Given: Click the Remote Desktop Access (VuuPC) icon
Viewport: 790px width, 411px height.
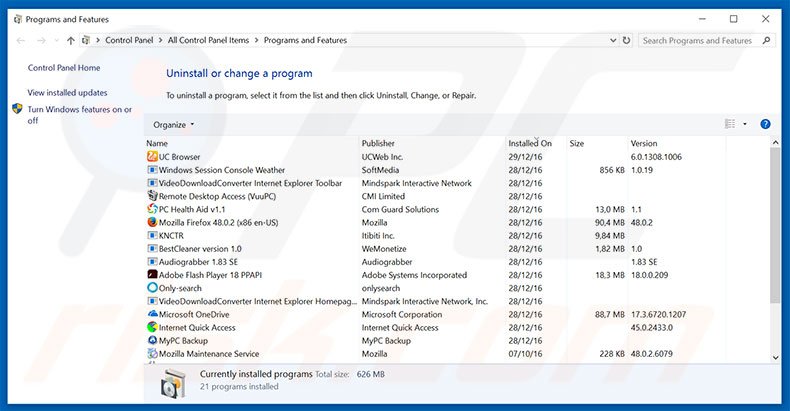Looking at the screenshot, I should point(152,196).
